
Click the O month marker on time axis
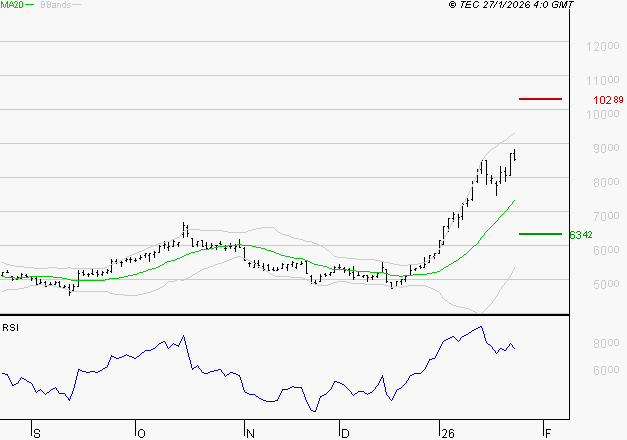141,433
